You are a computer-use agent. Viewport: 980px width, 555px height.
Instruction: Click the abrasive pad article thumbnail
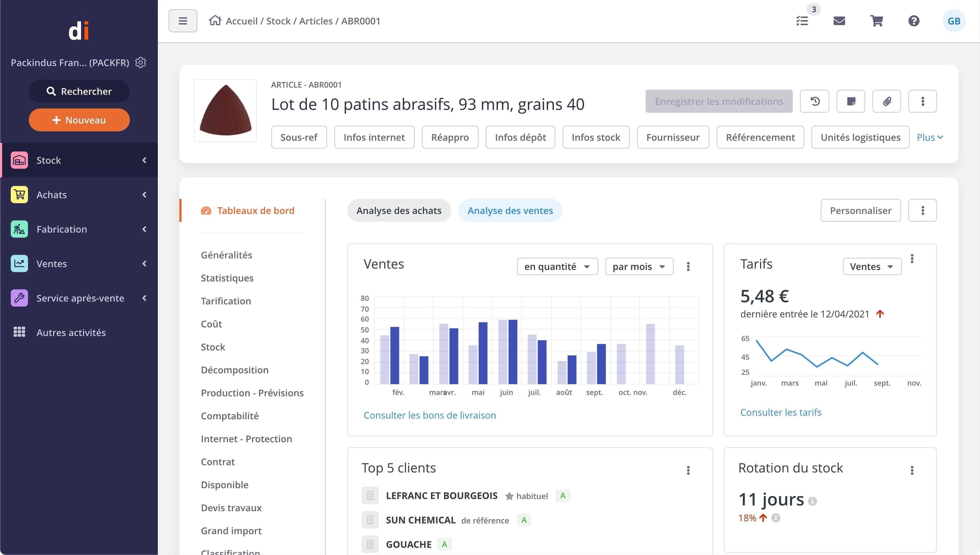226,111
